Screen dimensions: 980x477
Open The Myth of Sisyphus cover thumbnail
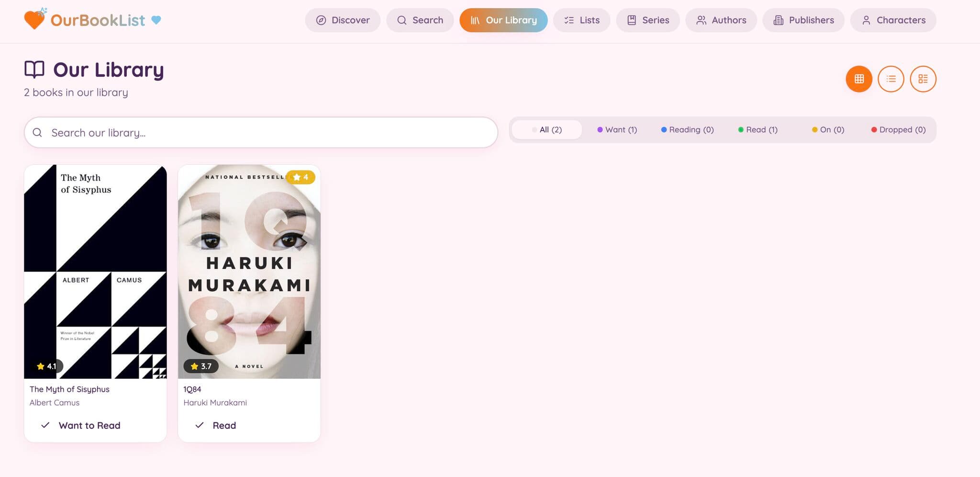tap(95, 272)
